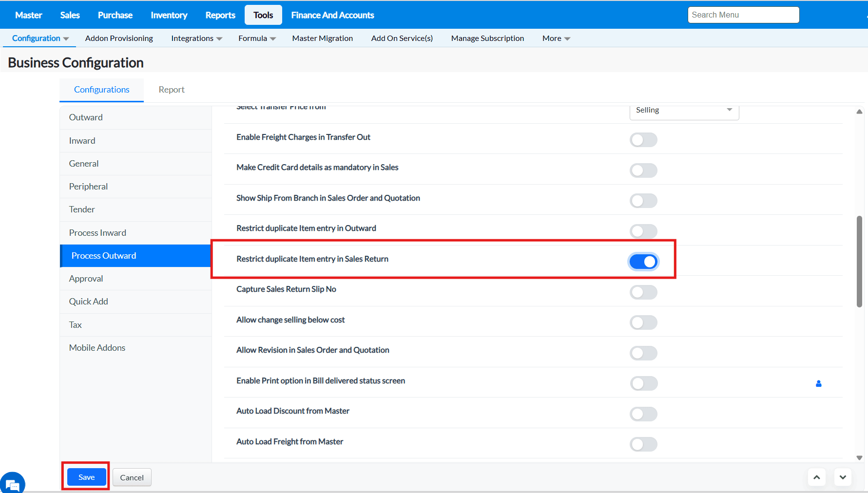Viewport: 868px width, 493px height.
Task: Open the Selling transfer price dropdown
Action: 684,111
